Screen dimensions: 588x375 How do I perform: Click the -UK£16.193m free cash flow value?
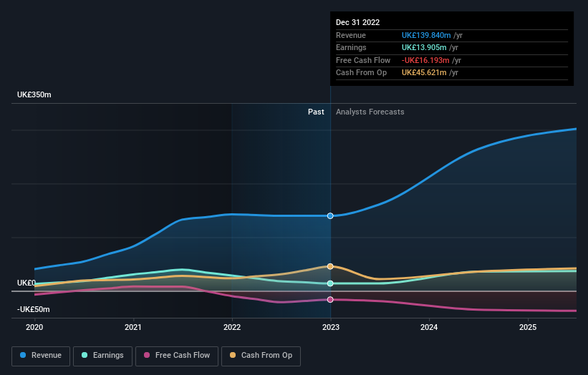(x=425, y=60)
